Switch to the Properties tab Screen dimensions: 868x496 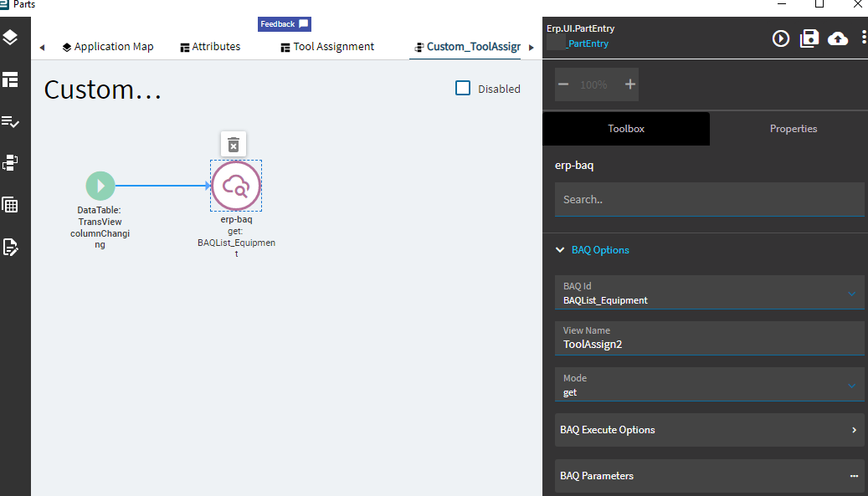tap(793, 129)
